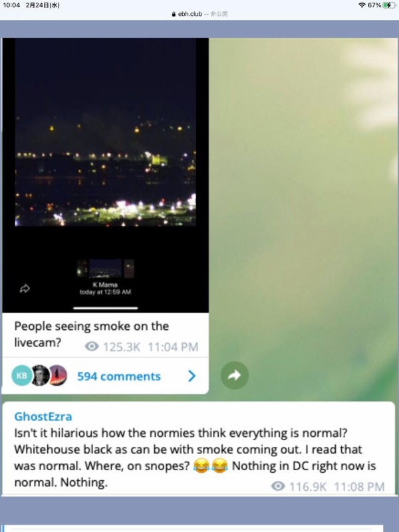The image size is (399, 532).
Task: Open the night city livecam image
Action: click(x=106, y=132)
